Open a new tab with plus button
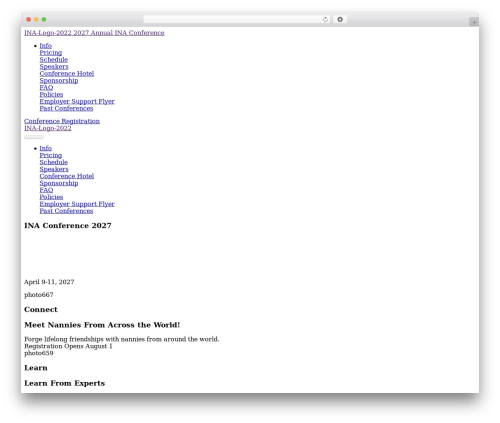The width and height of the screenshot is (500, 423). [474, 22]
